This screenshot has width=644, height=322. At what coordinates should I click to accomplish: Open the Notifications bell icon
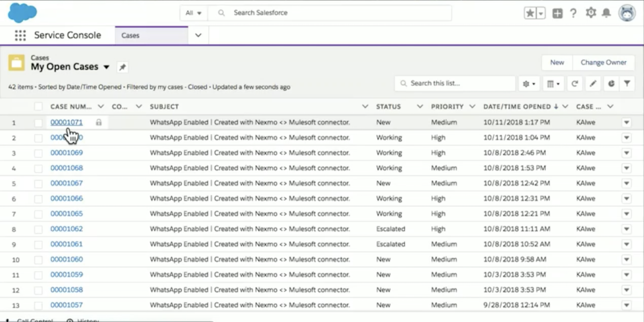606,13
